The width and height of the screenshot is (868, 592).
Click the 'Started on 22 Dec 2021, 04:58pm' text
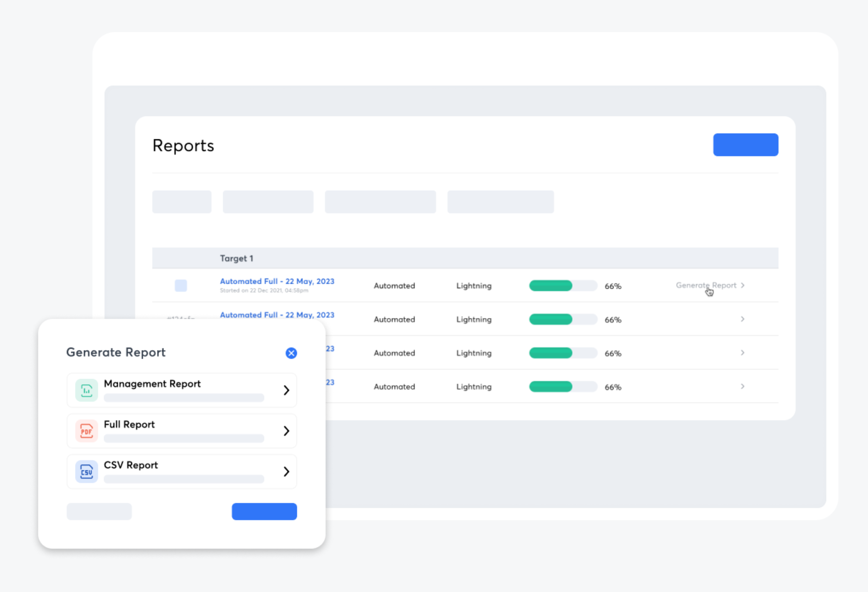(x=264, y=290)
